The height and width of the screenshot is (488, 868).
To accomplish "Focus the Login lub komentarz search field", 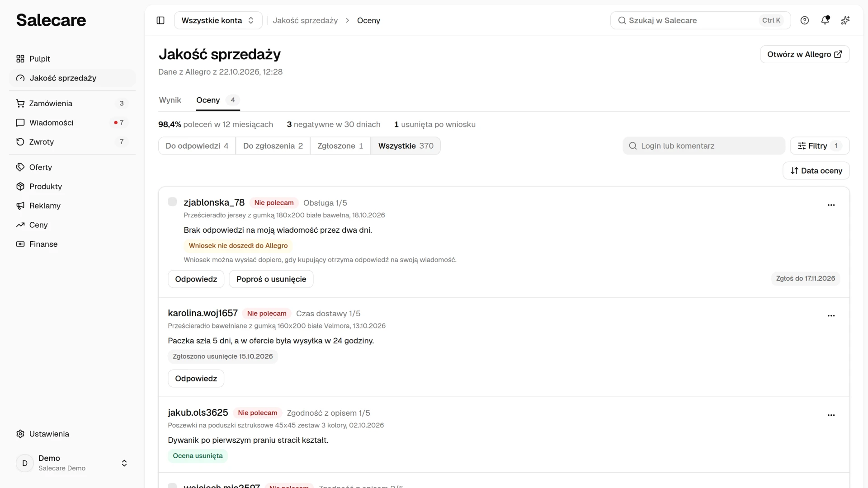I will 704,146.
